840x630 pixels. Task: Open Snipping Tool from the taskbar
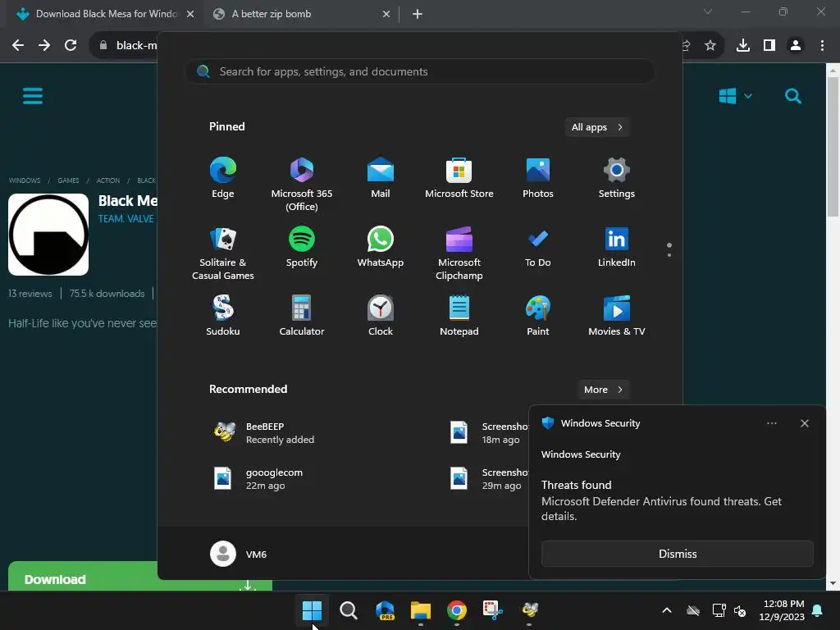point(493,610)
